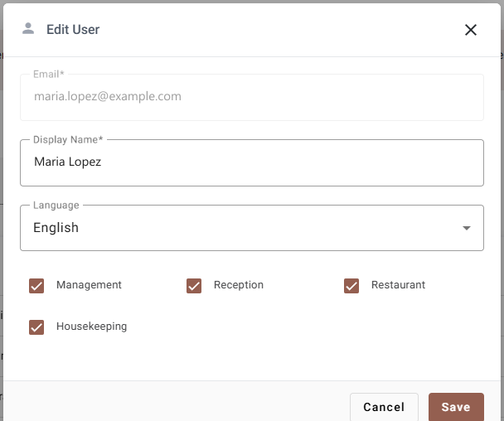Uncheck the Management checkbox
504x421 pixels.
pyautogui.click(x=36, y=286)
